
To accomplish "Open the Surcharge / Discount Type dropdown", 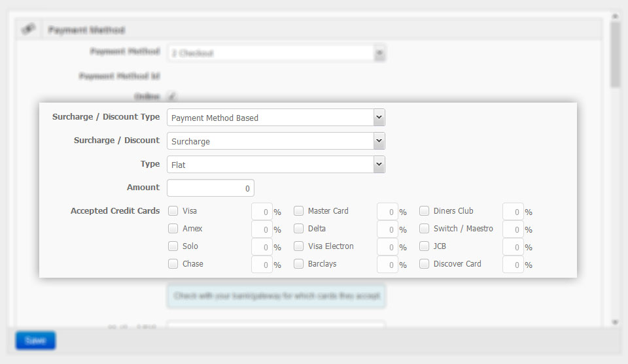I will click(x=275, y=118).
